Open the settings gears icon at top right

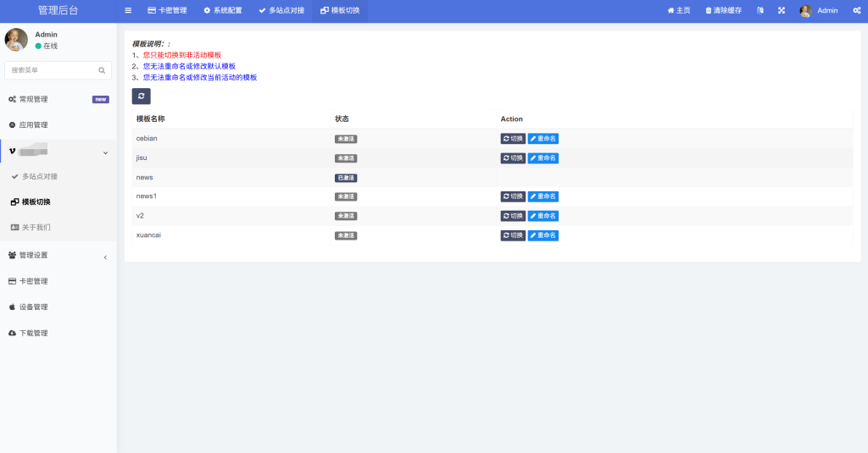856,10
